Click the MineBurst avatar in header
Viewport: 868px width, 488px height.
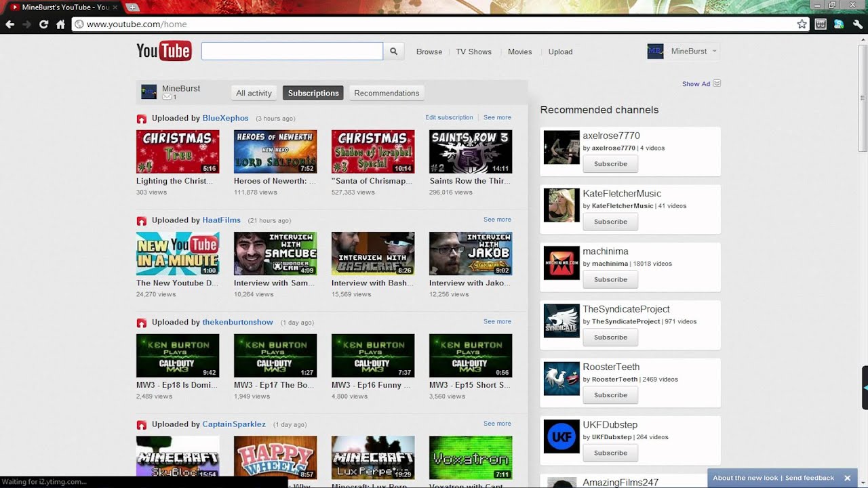coord(655,52)
